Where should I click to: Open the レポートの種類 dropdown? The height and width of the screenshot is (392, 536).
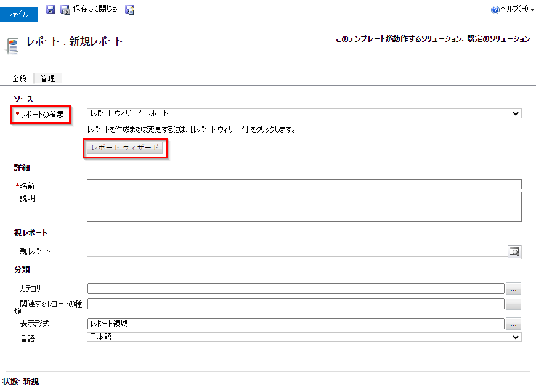(304, 113)
